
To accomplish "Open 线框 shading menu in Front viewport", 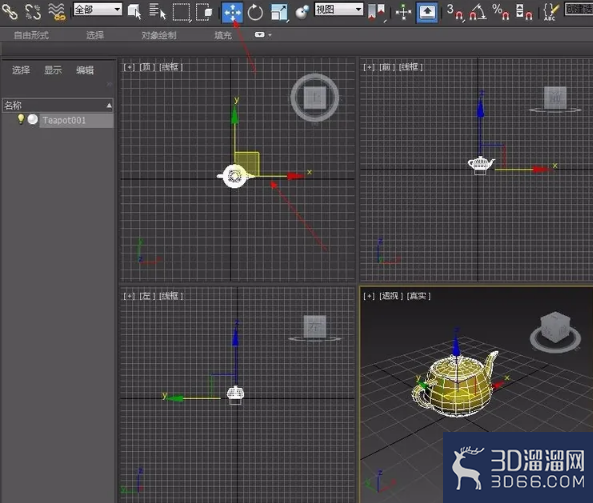I will pyautogui.click(x=411, y=67).
